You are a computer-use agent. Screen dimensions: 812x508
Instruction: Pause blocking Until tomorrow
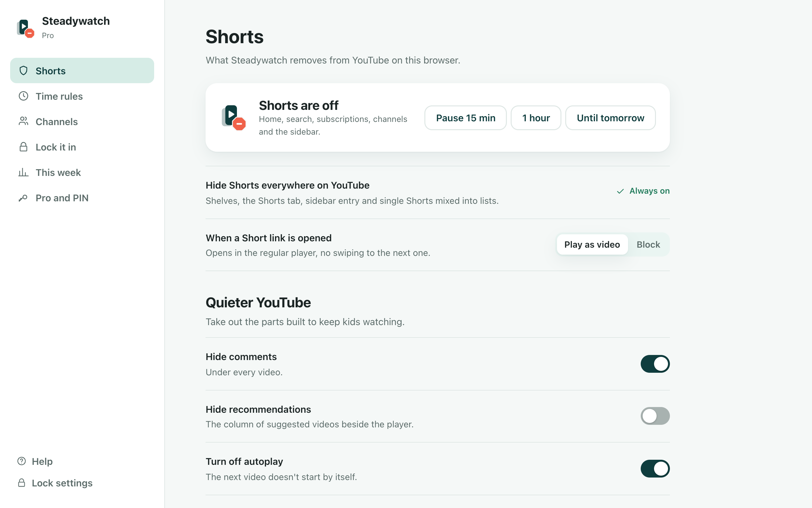pos(610,118)
